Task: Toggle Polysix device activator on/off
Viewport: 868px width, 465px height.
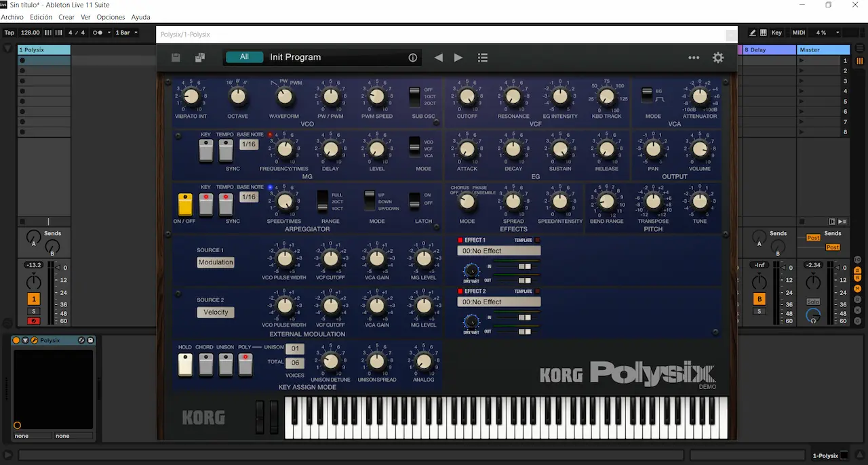Action: click(x=16, y=340)
